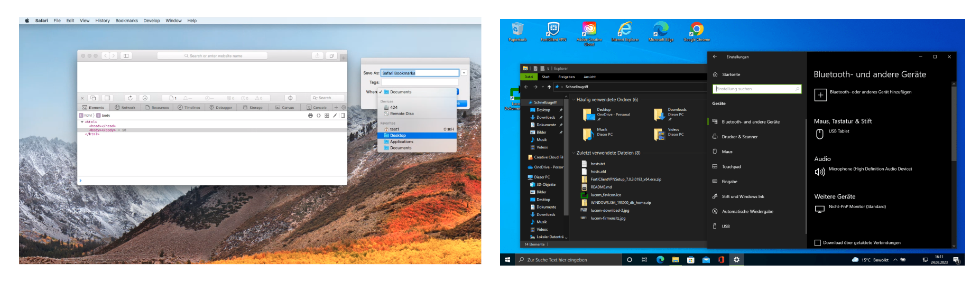Open the Elements tab in Web Inspector

click(93, 107)
